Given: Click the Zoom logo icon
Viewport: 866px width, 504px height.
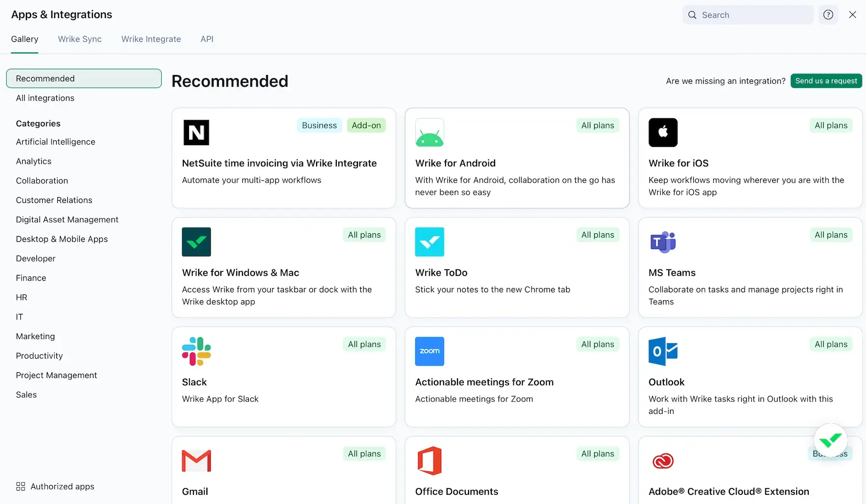Looking at the screenshot, I should coord(429,351).
